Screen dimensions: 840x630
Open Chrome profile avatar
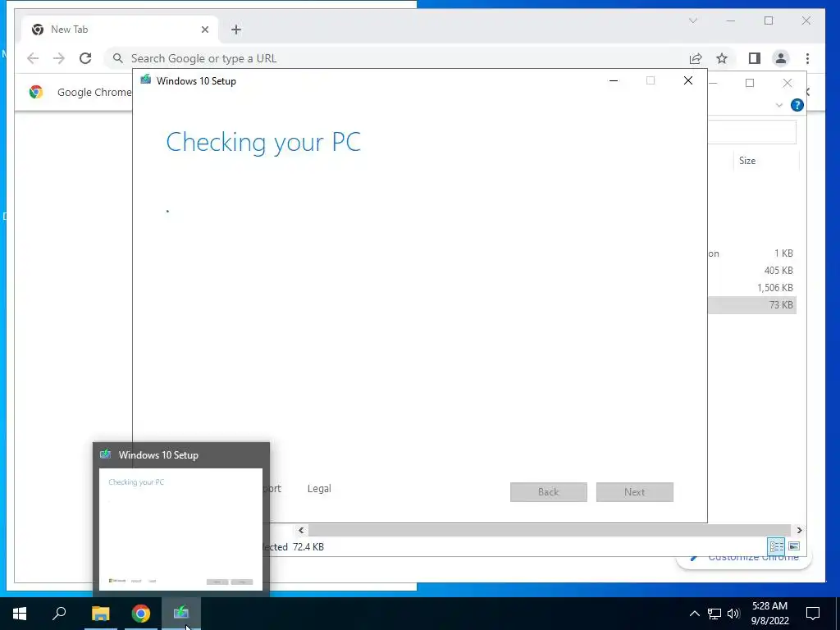tap(781, 58)
